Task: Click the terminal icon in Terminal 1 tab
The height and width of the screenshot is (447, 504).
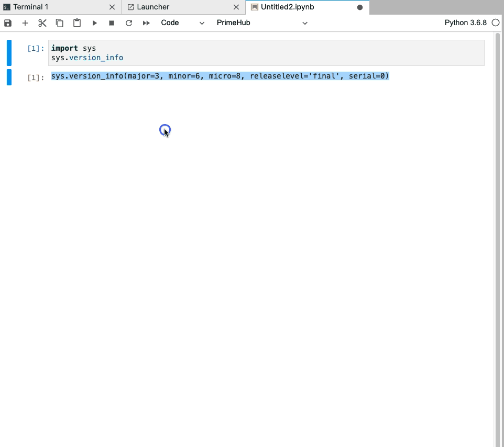Action: (7, 7)
